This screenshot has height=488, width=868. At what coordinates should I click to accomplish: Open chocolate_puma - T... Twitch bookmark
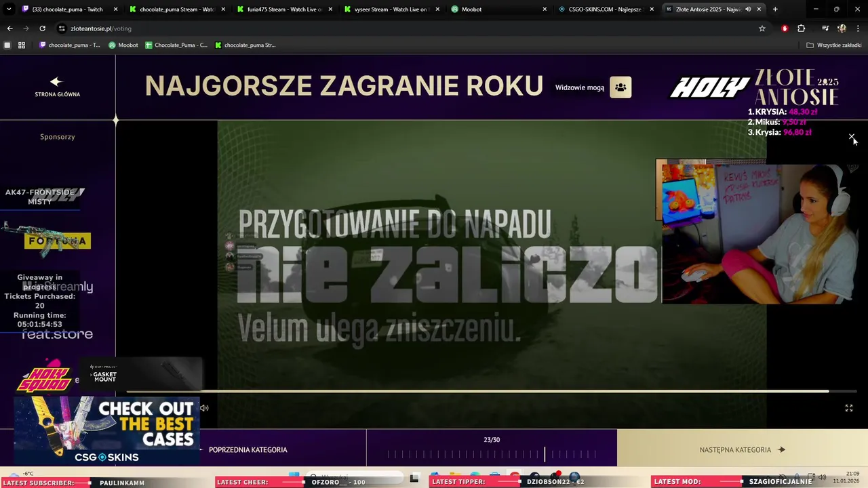70,45
